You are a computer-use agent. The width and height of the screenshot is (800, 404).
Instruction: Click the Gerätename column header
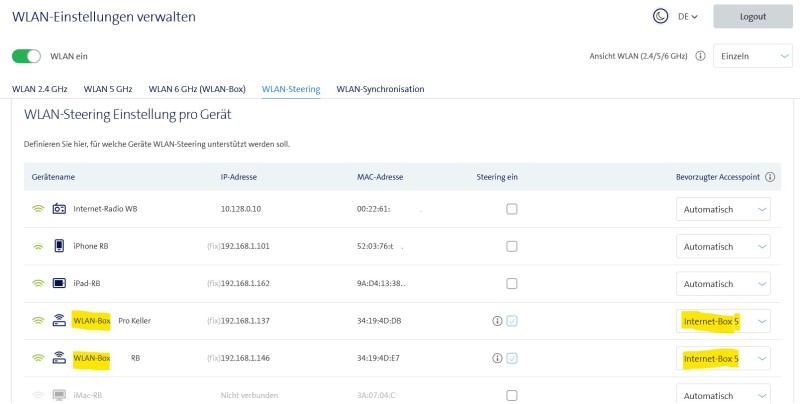click(x=53, y=177)
